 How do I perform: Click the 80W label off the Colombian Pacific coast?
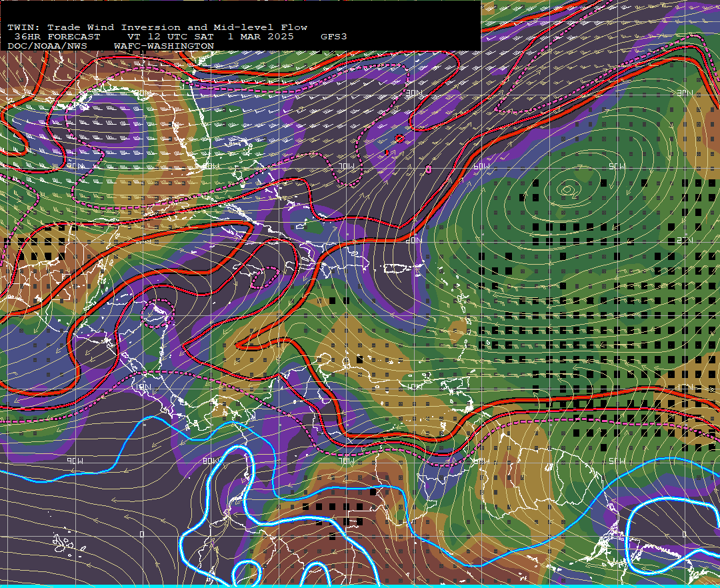212,461
